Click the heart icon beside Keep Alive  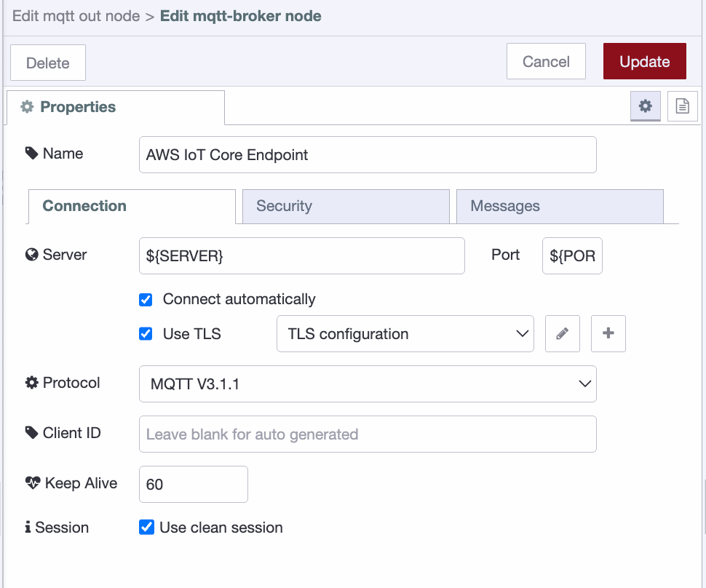click(x=31, y=482)
